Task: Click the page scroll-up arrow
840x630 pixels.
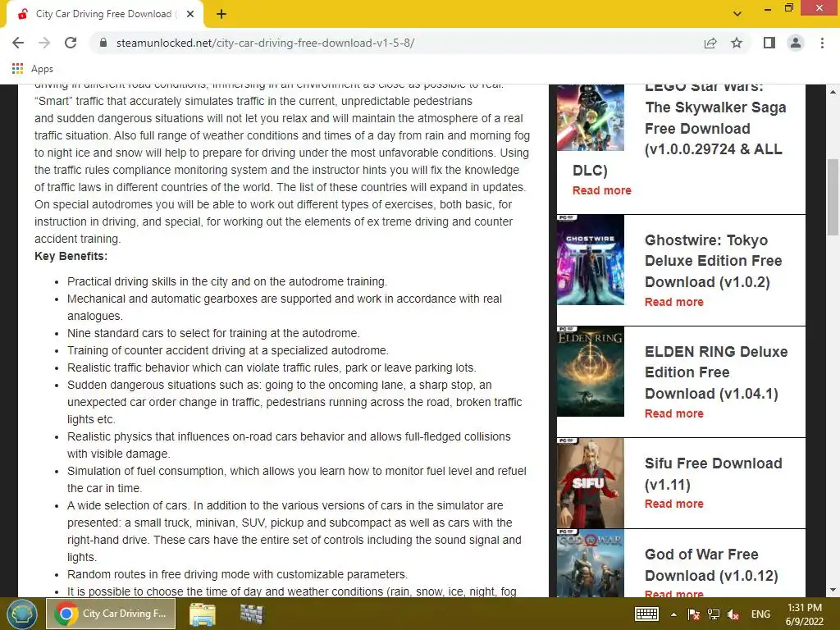Action: tap(833, 92)
